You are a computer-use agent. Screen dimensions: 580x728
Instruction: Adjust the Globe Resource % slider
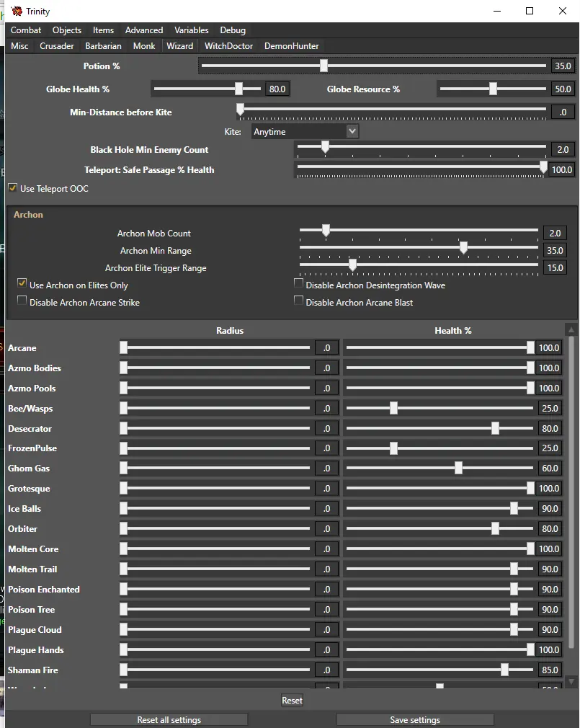493,89
